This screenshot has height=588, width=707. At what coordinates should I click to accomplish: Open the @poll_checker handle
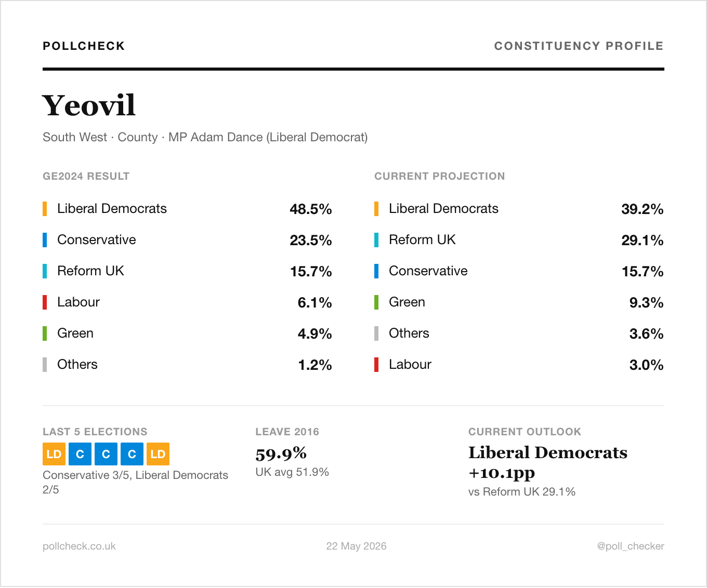pyautogui.click(x=631, y=546)
